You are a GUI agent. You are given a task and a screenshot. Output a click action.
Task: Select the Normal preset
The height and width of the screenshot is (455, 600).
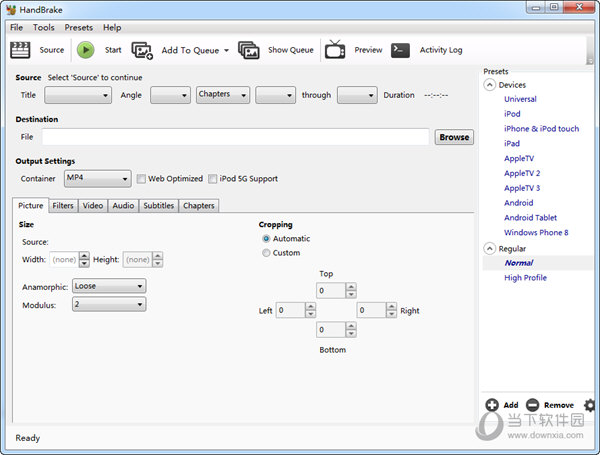519,263
